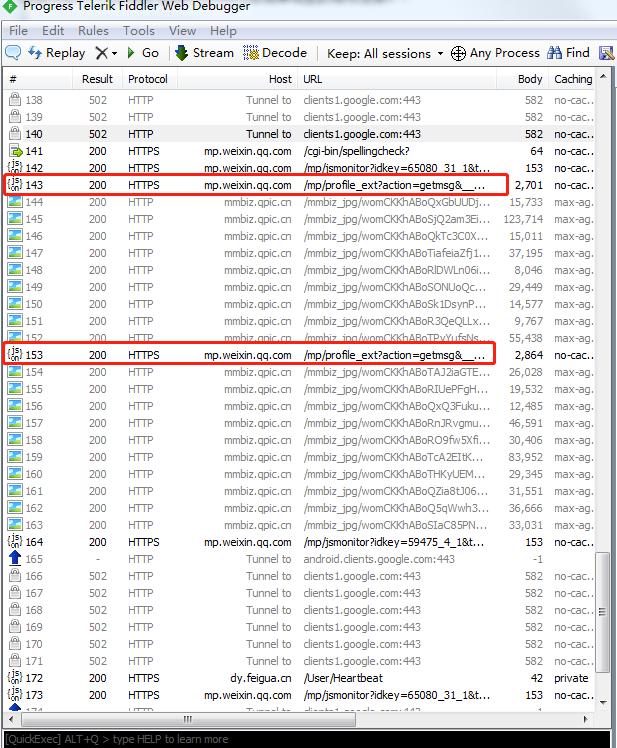Open the Tools menu
The image size is (617, 748).
(139, 31)
